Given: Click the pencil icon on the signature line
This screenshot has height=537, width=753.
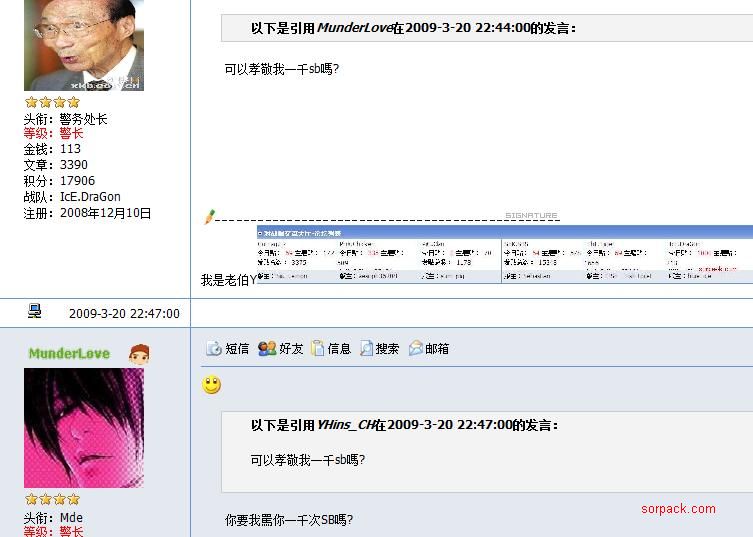Looking at the screenshot, I should [x=210, y=216].
